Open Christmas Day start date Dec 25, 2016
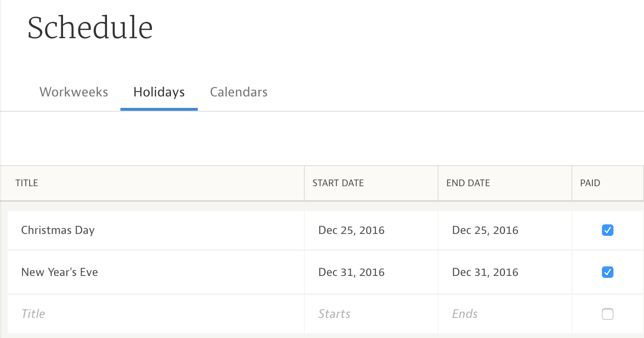 click(x=352, y=231)
